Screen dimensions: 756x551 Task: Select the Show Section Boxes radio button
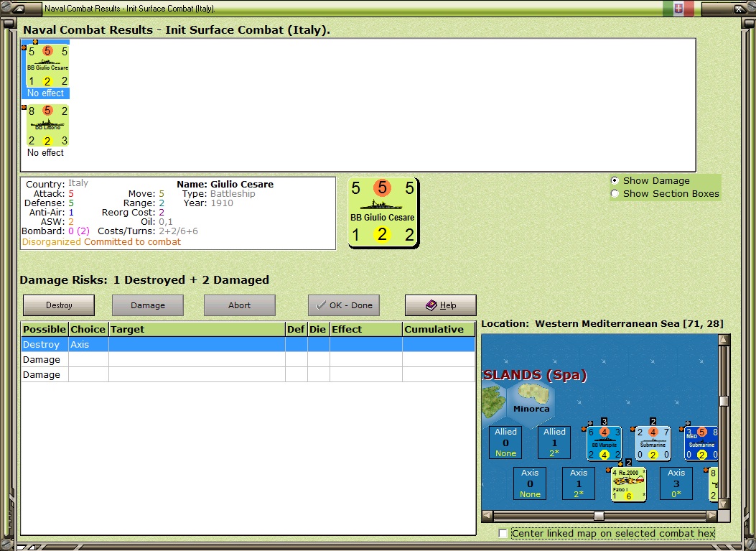[x=615, y=193]
